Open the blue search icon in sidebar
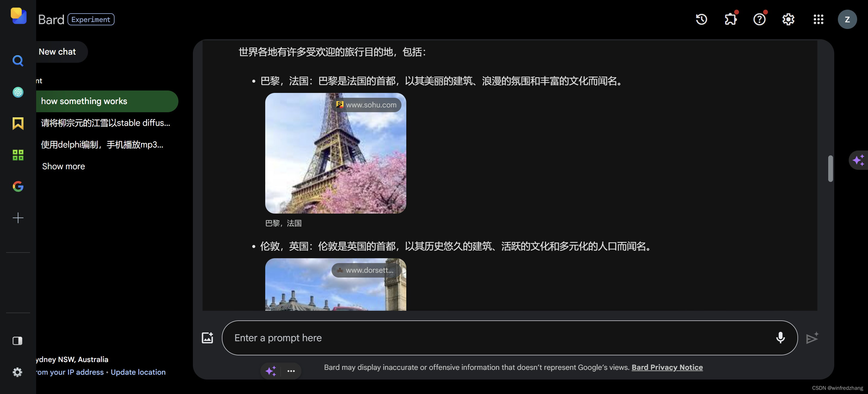Viewport: 868px width, 394px height. [x=18, y=61]
